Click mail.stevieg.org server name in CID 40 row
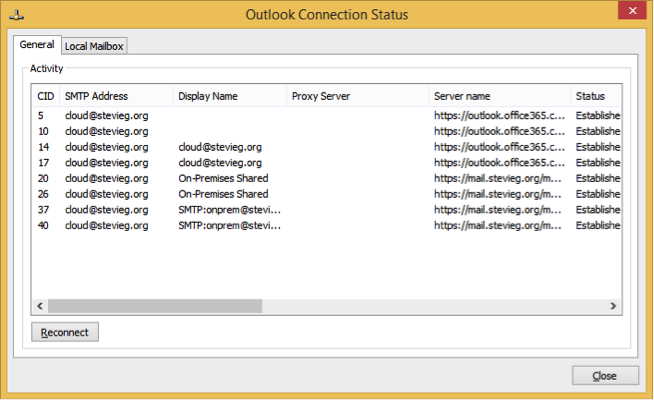Viewport: 654px width, 400px height. [498, 225]
